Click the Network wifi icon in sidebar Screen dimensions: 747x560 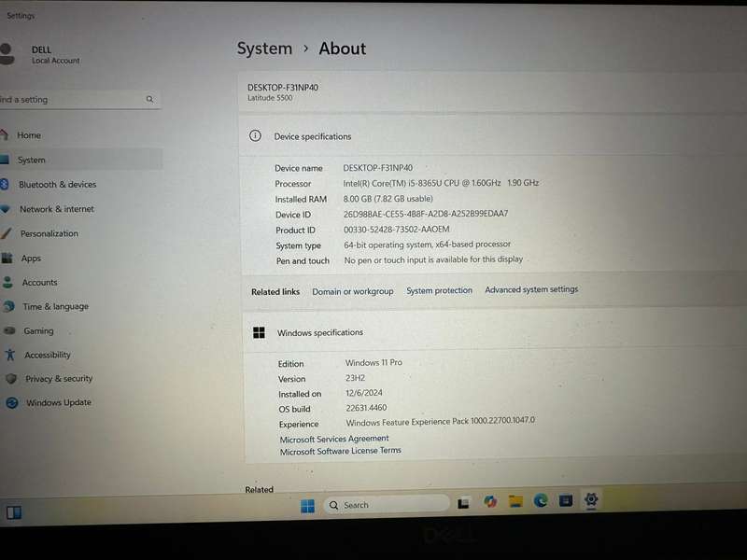(6, 208)
